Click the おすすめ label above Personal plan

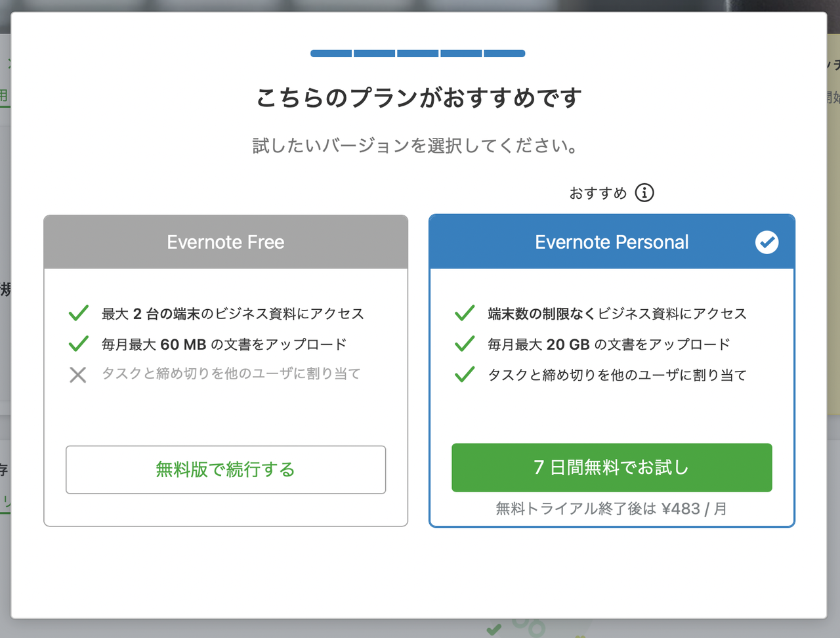click(598, 193)
